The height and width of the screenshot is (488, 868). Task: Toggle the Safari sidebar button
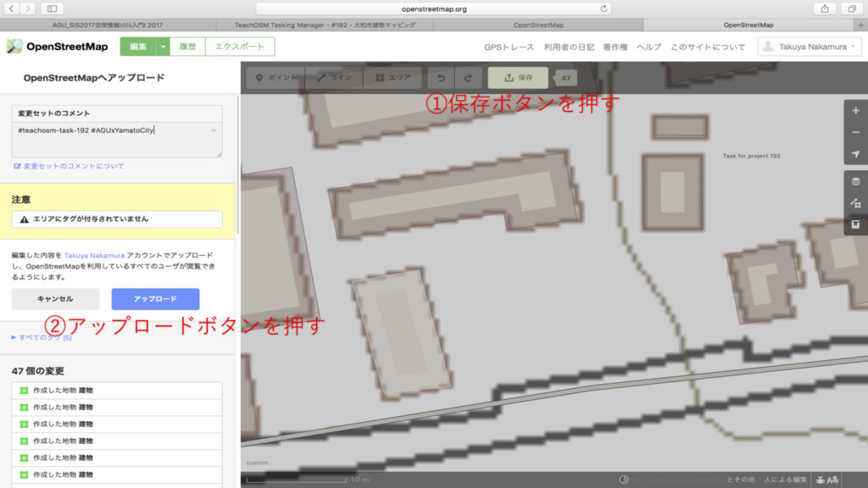52,8
